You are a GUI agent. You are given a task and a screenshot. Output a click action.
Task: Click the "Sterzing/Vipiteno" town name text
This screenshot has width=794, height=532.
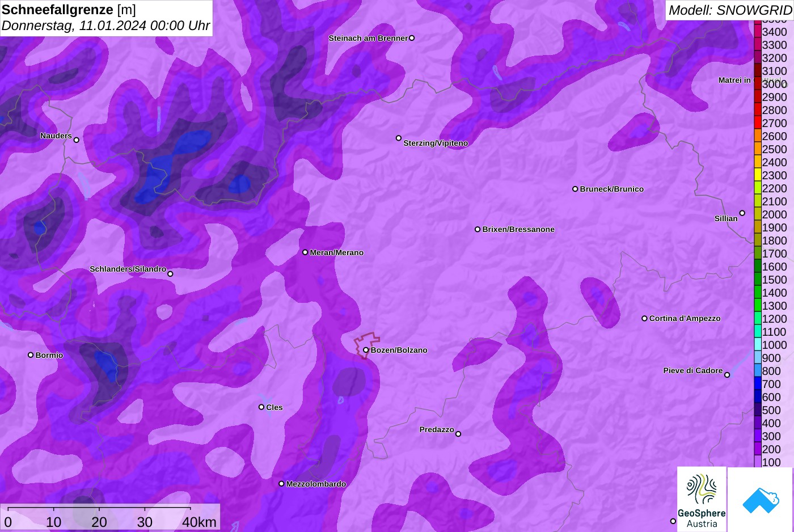[x=436, y=143]
